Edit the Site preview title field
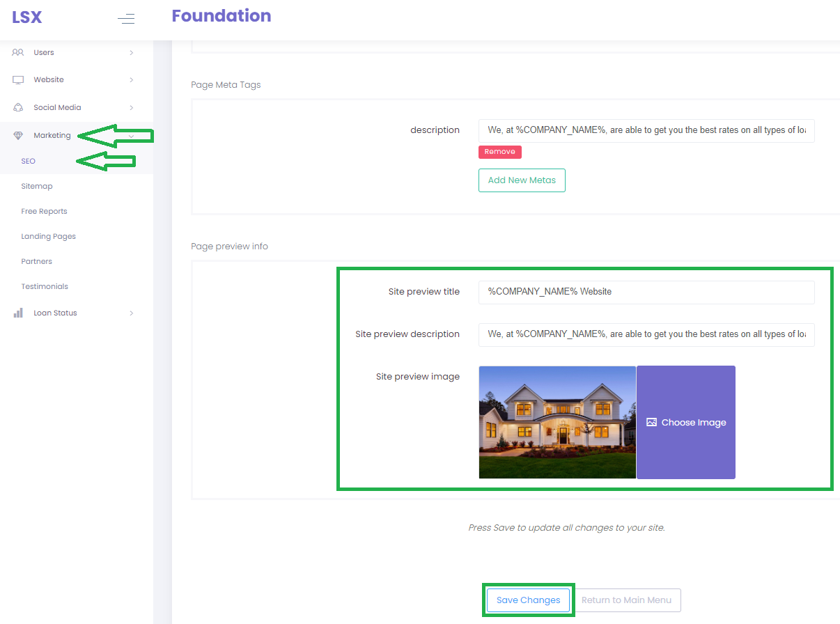 pyautogui.click(x=646, y=292)
